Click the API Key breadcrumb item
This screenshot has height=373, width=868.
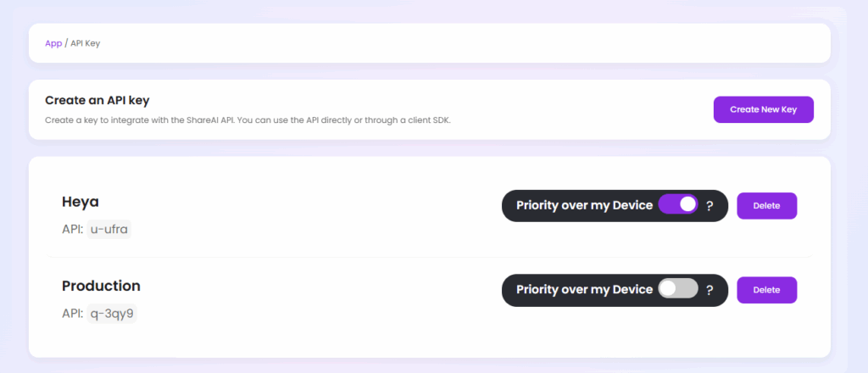click(85, 43)
